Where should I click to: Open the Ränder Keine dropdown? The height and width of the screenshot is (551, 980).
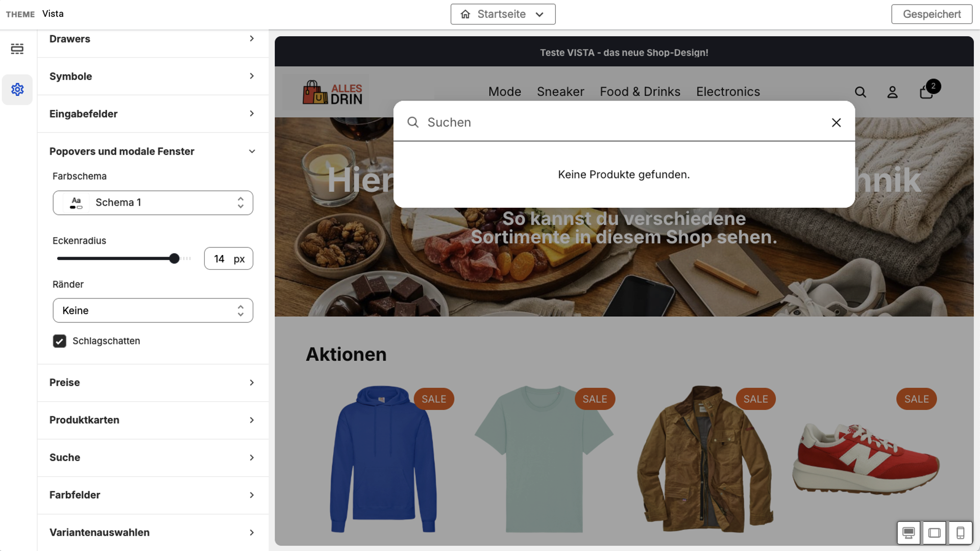pos(153,311)
